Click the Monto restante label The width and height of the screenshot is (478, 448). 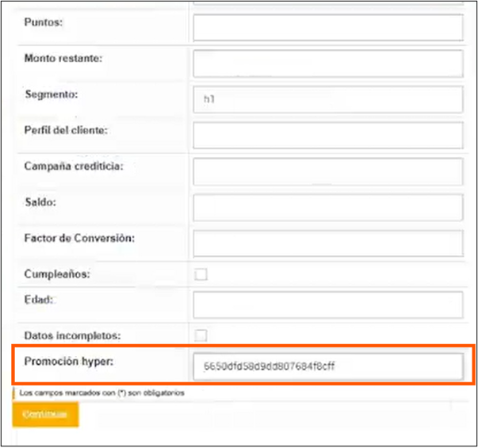[63, 59]
